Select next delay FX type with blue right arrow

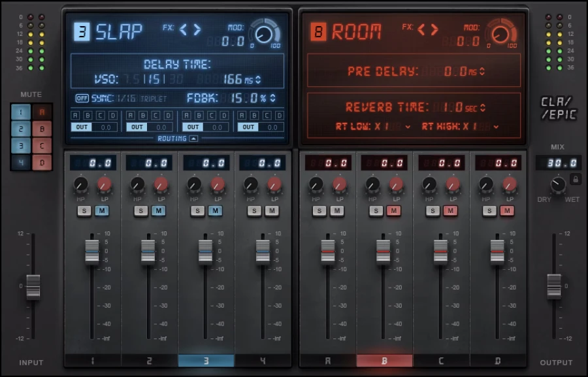pyautogui.click(x=197, y=29)
